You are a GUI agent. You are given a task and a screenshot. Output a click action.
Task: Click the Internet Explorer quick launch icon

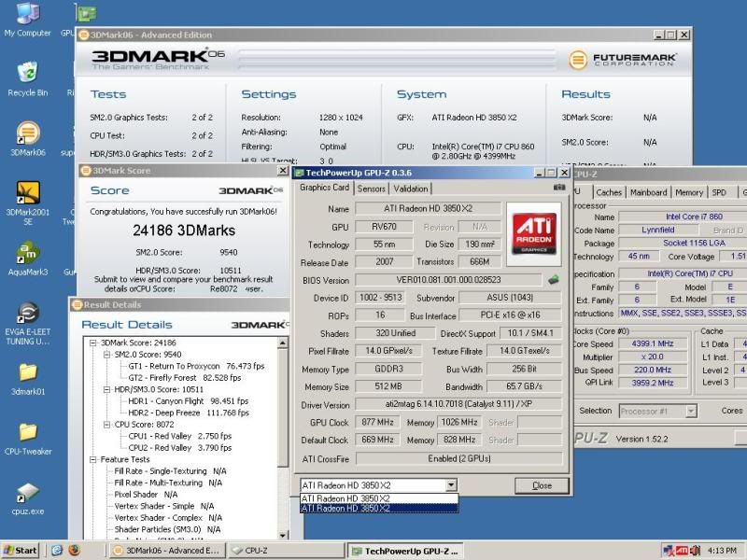(x=57, y=550)
